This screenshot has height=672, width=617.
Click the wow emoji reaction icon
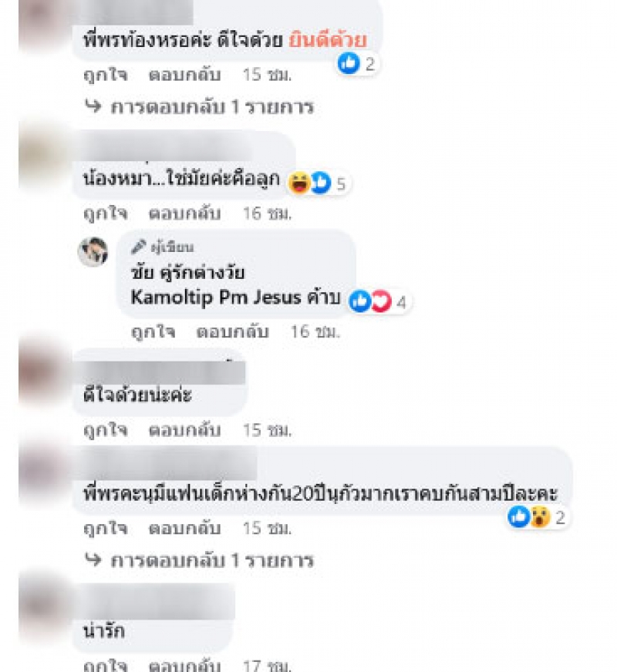(x=540, y=517)
